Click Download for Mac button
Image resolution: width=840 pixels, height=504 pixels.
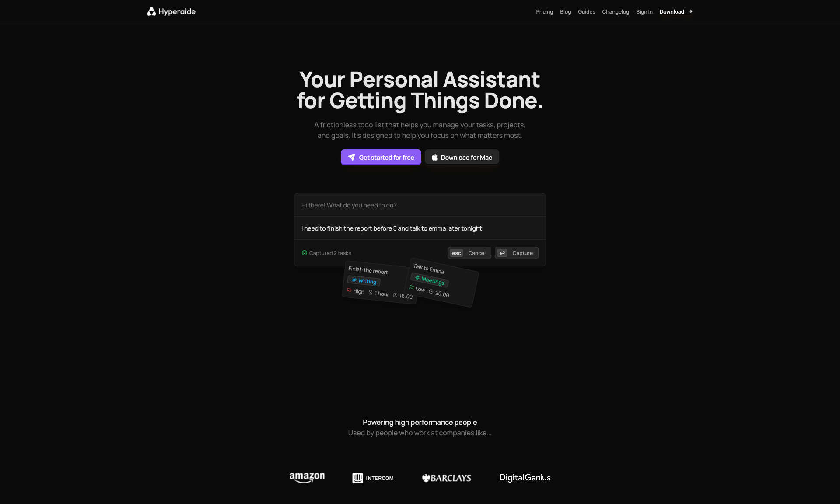[462, 157]
